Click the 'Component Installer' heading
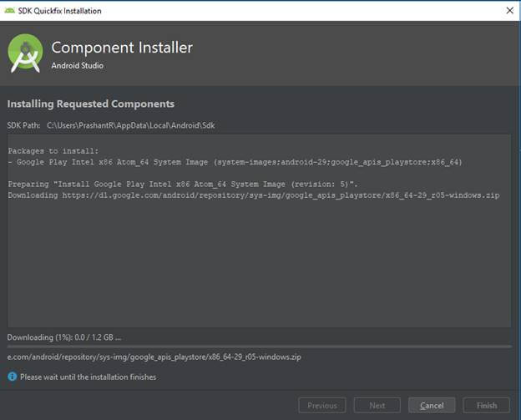 [x=122, y=48]
